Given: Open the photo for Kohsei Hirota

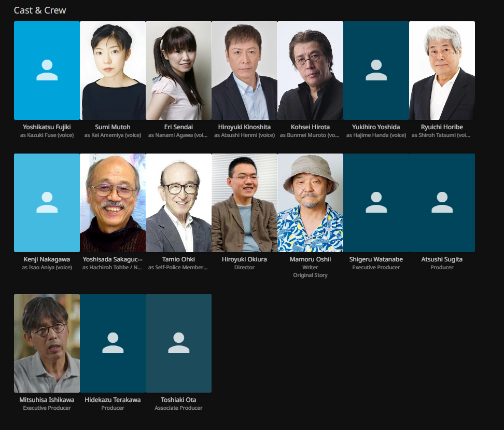Looking at the screenshot, I should (x=310, y=71).
